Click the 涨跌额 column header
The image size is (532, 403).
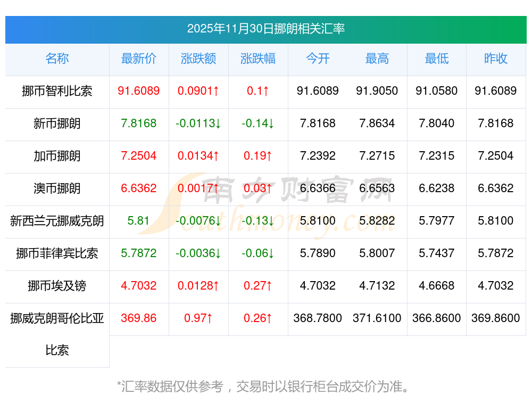click(x=198, y=59)
